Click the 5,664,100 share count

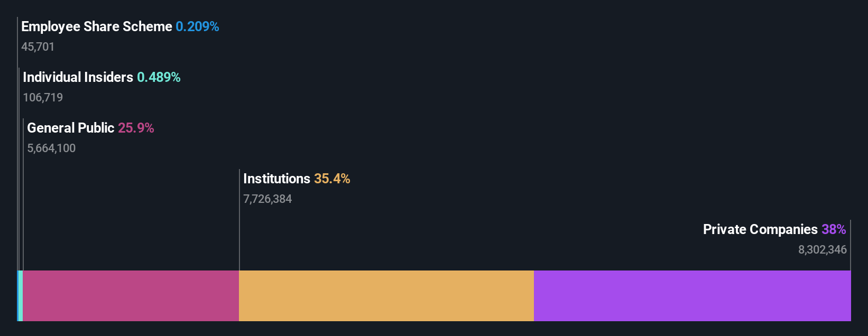51,148
